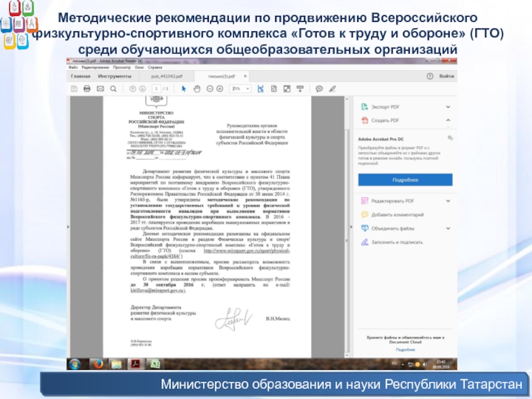Screen dimensions: 532x399
Task: Close the письмо(3).pdf tab
Action: point(245,76)
